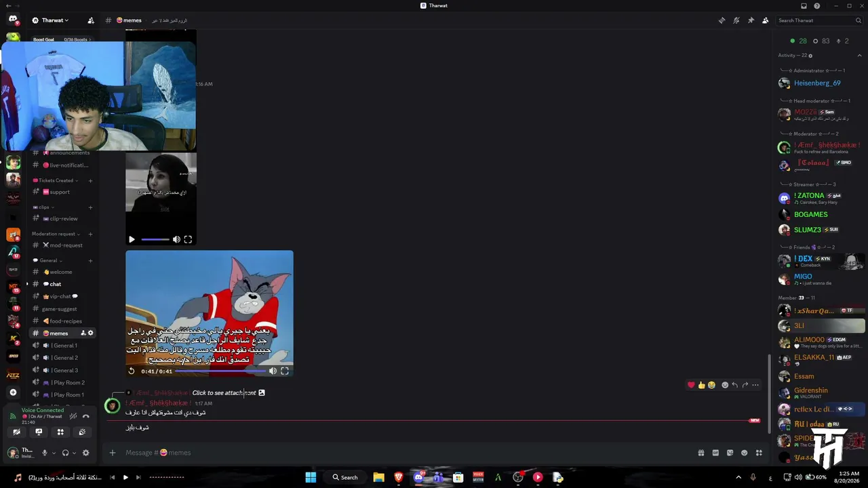Toggle notification settings bell in channel header
Image resolution: width=868 pixels, height=488 pixels.
pyautogui.click(x=736, y=20)
